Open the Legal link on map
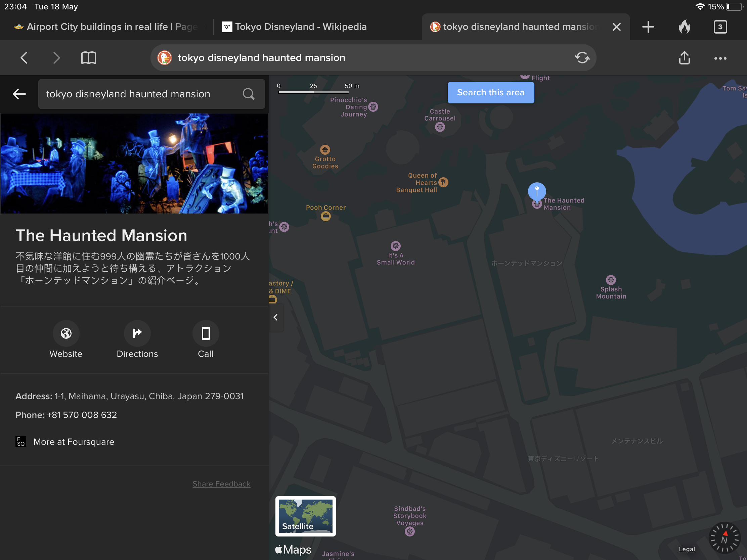 [x=687, y=549]
